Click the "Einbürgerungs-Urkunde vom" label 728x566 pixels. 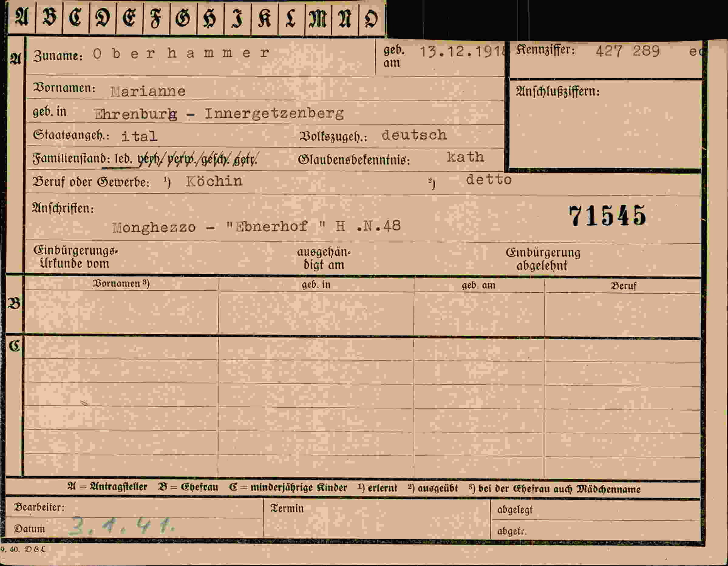coord(75,257)
